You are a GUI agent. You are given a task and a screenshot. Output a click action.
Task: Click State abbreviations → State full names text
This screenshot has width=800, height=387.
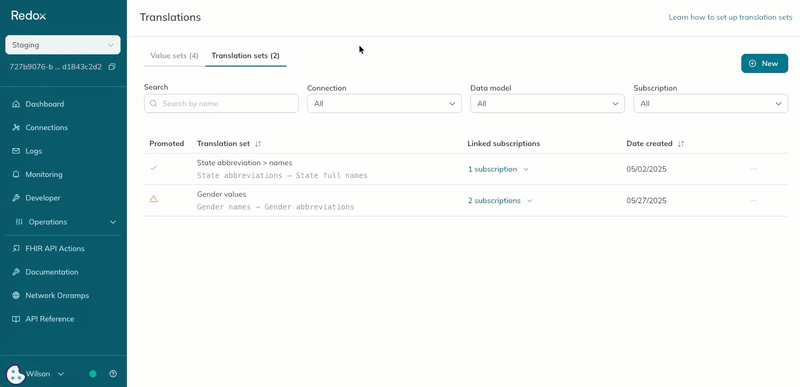[282, 175]
